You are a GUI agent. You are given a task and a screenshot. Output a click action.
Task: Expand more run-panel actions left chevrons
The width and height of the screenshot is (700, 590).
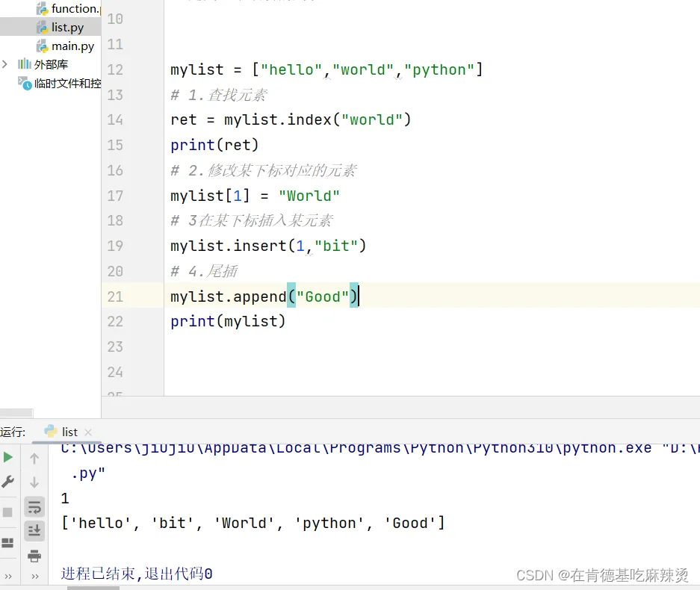pyautogui.click(x=8, y=576)
